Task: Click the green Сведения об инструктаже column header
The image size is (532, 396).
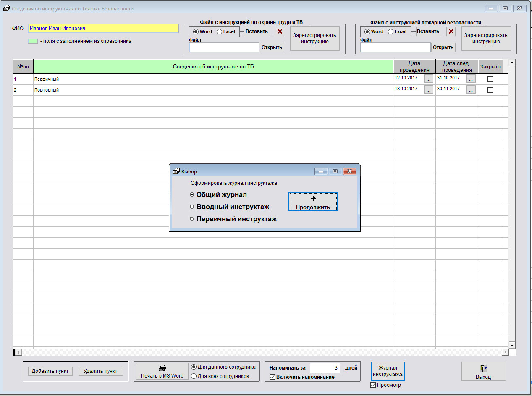Action: (x=213, y=67)
